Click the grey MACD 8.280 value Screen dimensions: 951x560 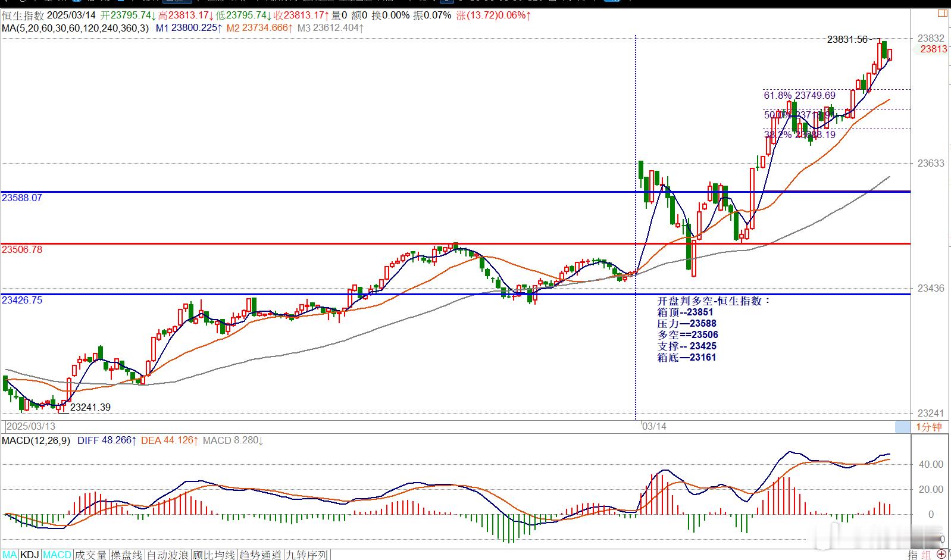[233, 440]
